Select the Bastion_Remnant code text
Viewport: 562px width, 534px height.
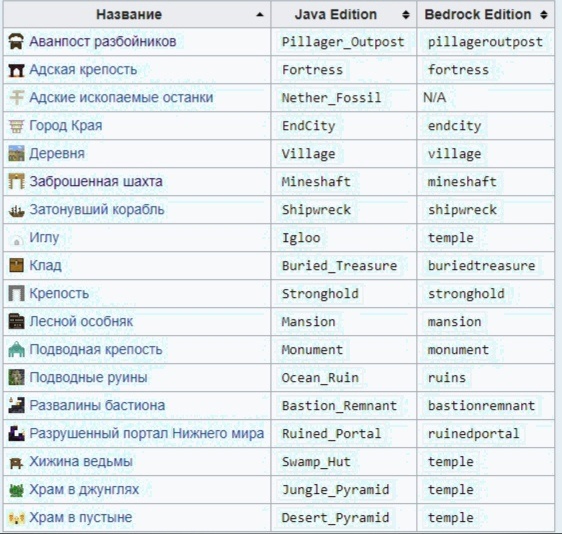pyautogui.click(x=339, y=406)
